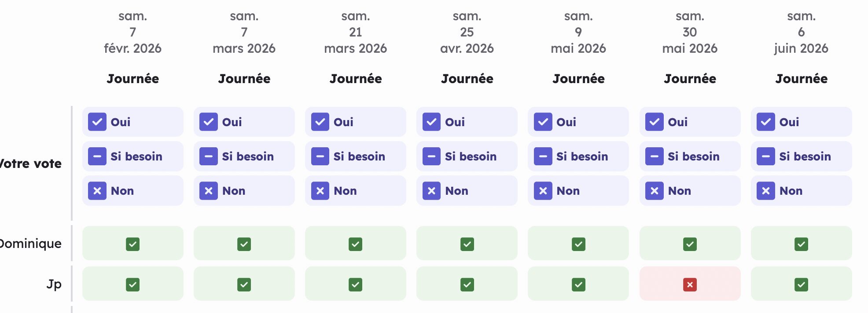868x313 pixels.
Task: Click Jp's green check for 6 juin
Action: [801, 285]
